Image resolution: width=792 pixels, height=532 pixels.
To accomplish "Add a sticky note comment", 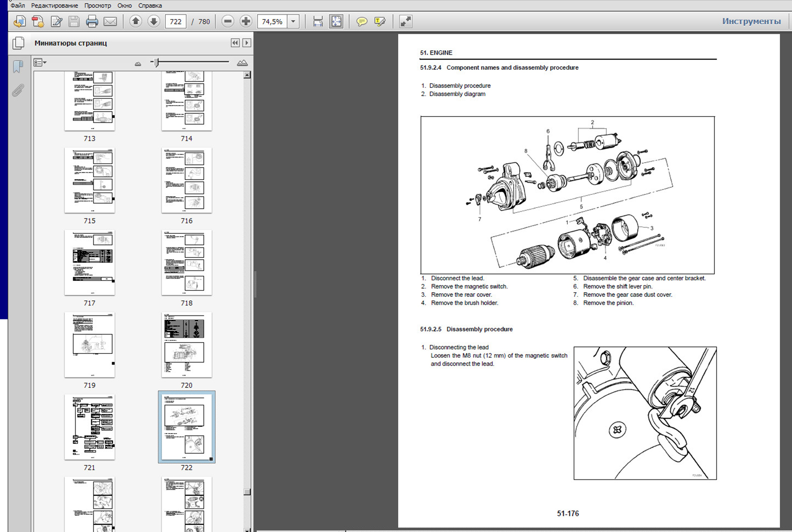I will 362,21.
